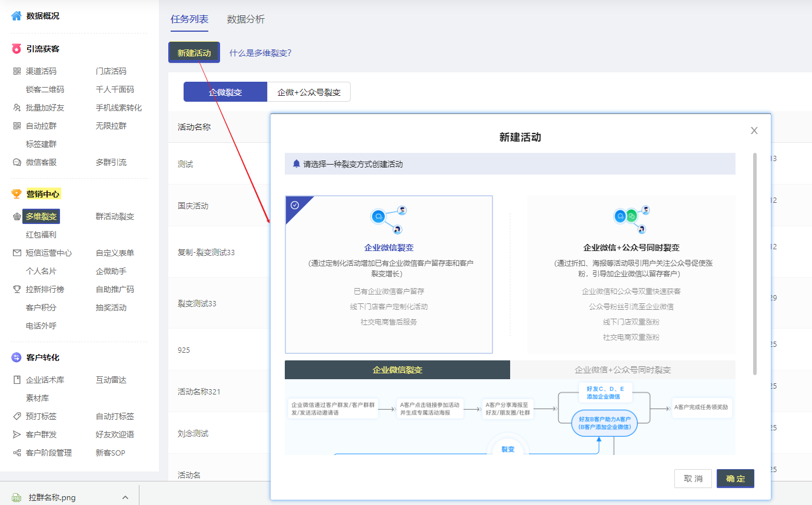Click the 营销中心 trophy icon

(x=16, y=194)
